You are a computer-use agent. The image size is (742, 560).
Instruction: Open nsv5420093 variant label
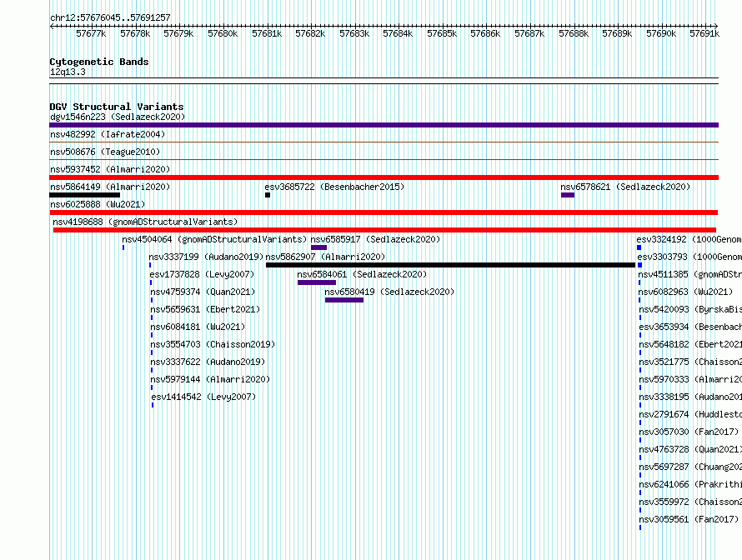[x=690, y=309]
